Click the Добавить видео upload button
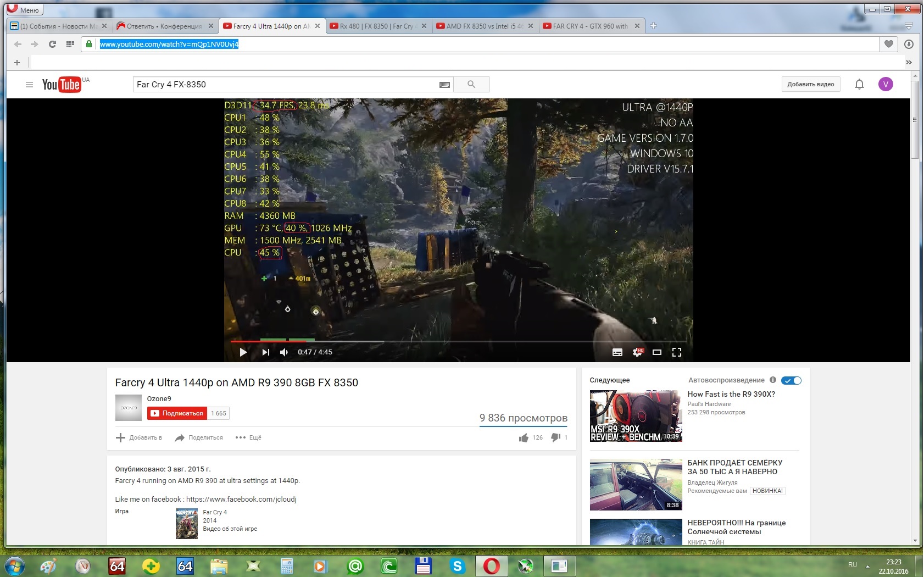The height and width of the screenshot is (577, 924). pos(811,84)
